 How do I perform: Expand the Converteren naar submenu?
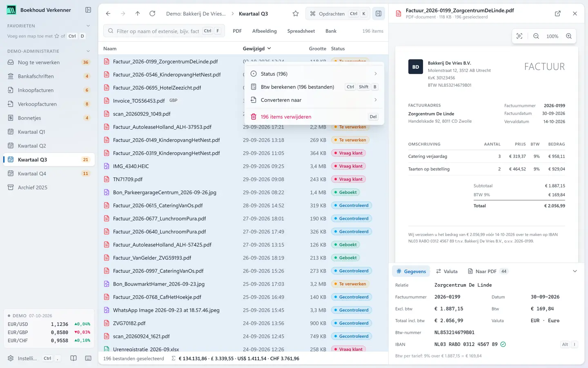click(314, 100)
